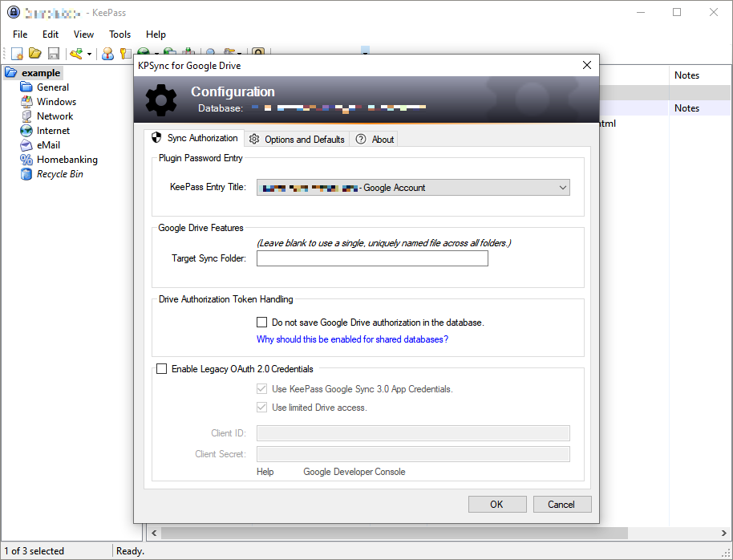
Task: Open Why should this be enabled link
Action: coord(353,339)
